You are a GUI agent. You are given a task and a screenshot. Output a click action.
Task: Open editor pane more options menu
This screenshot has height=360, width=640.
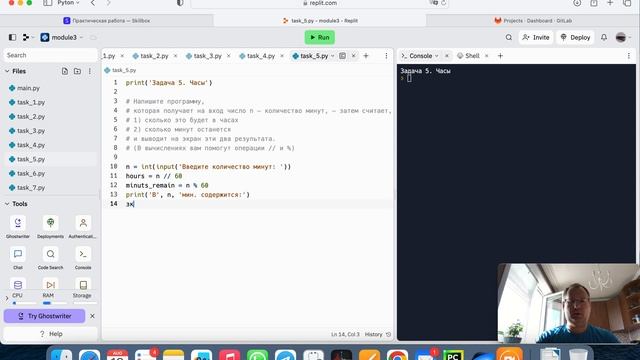pyautogui.click(x=386, y=56)
